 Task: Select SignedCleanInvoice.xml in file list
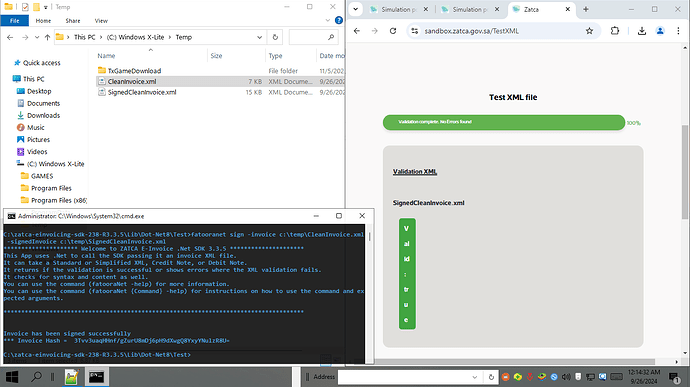(142, 92)
